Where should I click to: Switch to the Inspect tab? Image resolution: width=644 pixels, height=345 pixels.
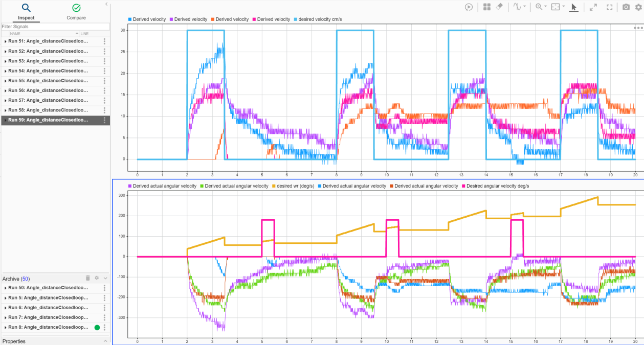click(x=26, y=12)
